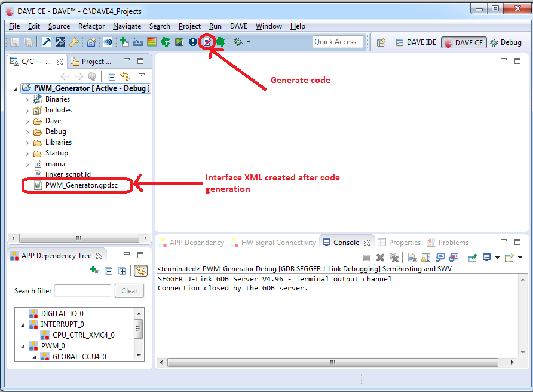The width and height of the screenshot is (533, 392).
Task: Click Expand All icon in Dependency Tree
Action: [122, 271]
